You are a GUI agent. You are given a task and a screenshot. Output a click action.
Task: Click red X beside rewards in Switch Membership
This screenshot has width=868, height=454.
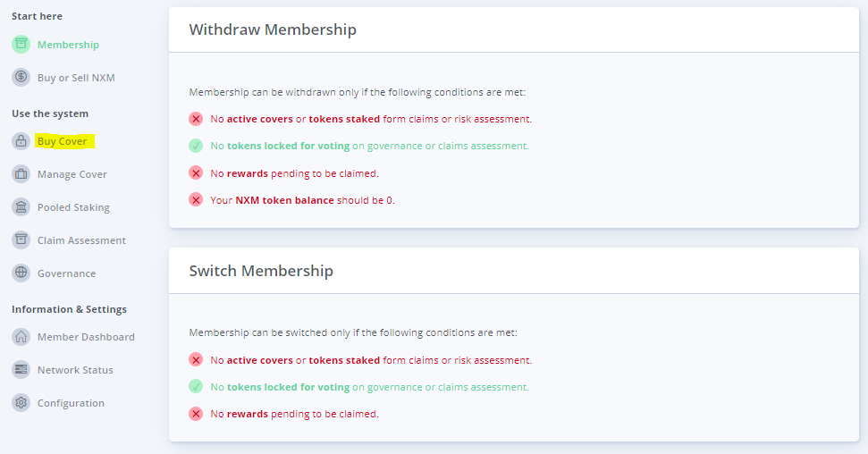click(196, 414)
